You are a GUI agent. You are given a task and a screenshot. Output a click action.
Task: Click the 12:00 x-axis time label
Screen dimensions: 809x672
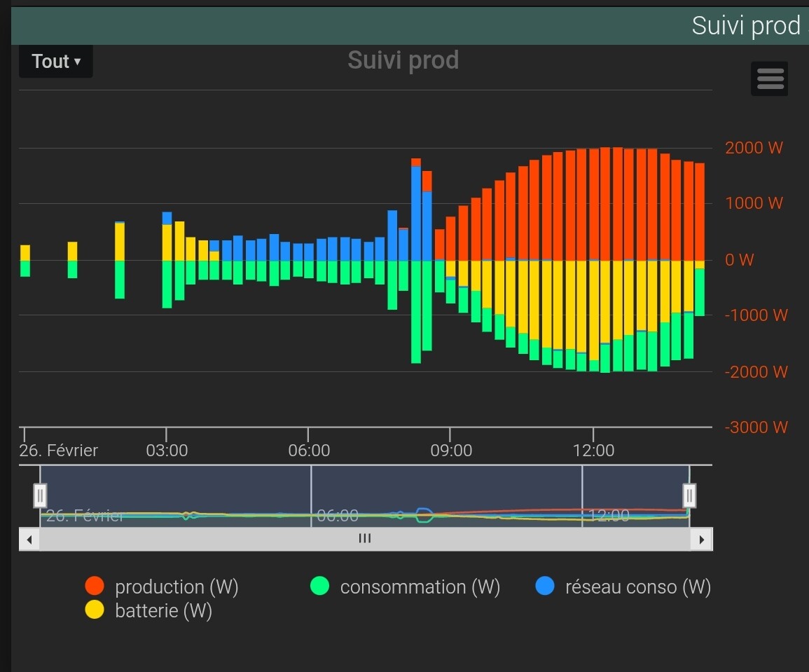(x=593, y=450)
